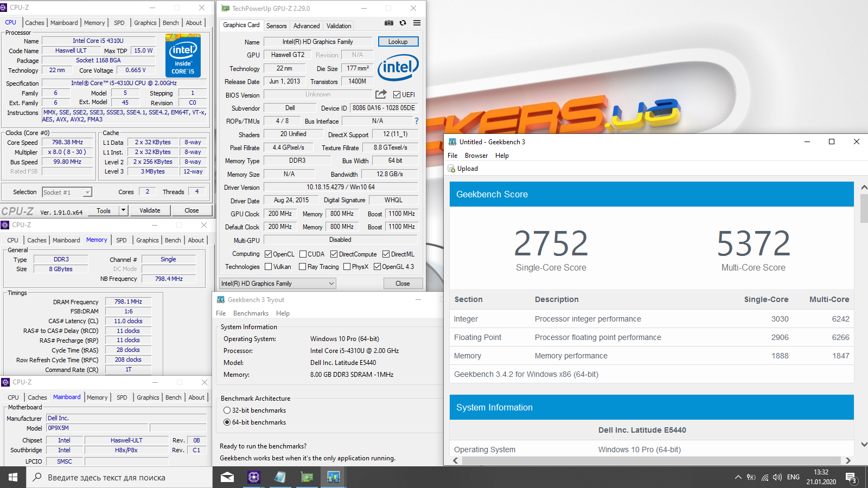This screenshot has width=868, height=488.
Task: Click the Geekbench scroll-down arrow
Action: point(864,444)
